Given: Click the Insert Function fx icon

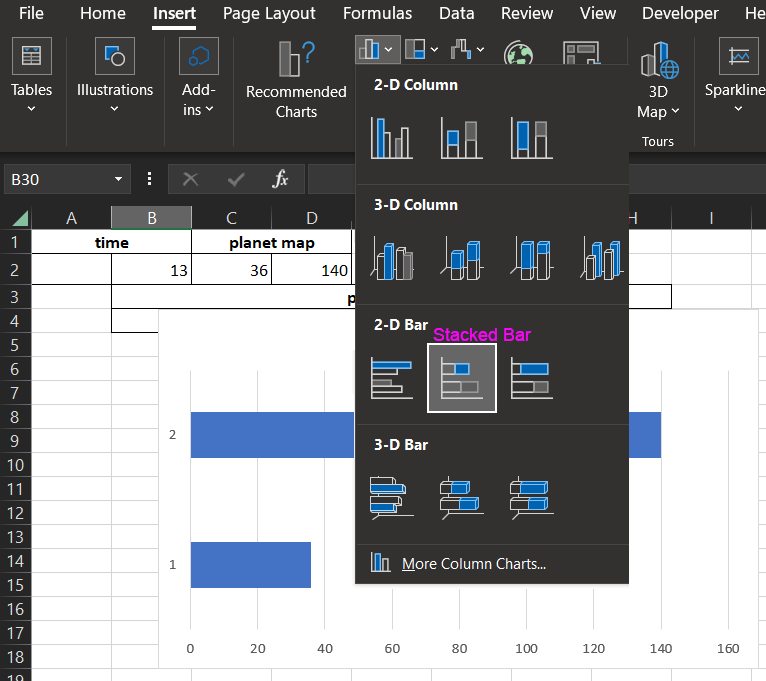Looking at the screenshot, I should pos(281,179).
